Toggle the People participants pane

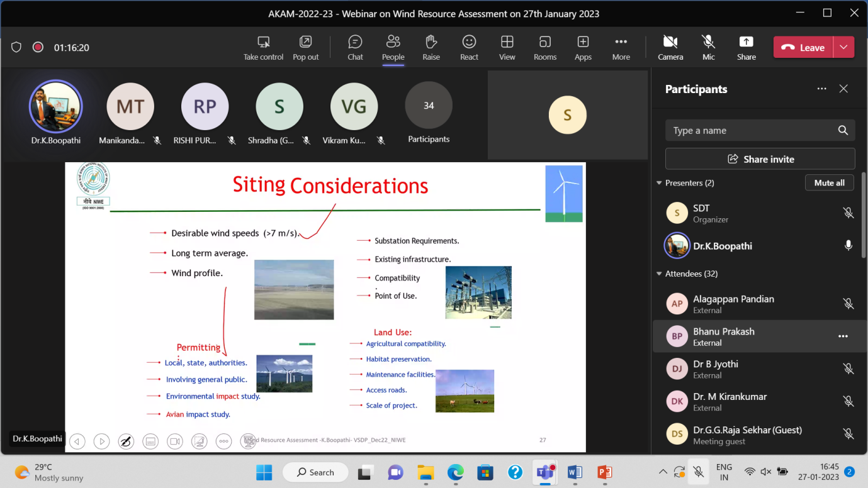pyautogui.click(x=393, y=47)
